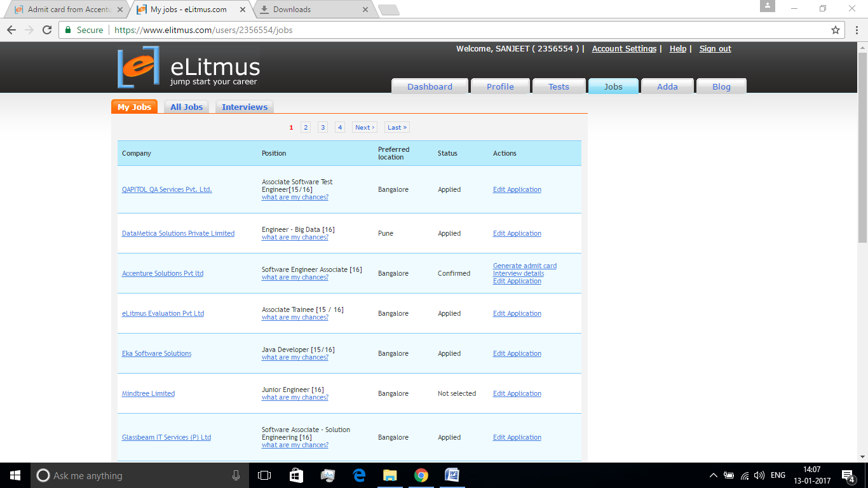
Task: Show hidden system tray icons
Action: 713,475
